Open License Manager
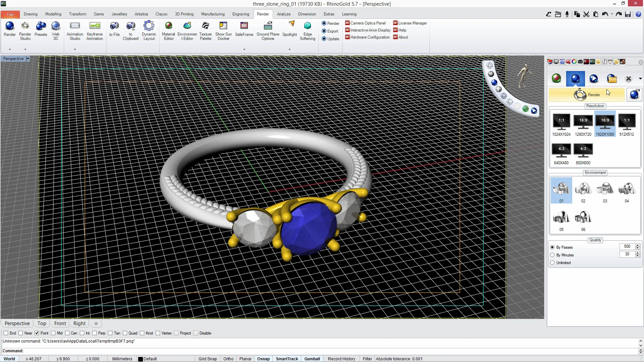 click(410, 23)
